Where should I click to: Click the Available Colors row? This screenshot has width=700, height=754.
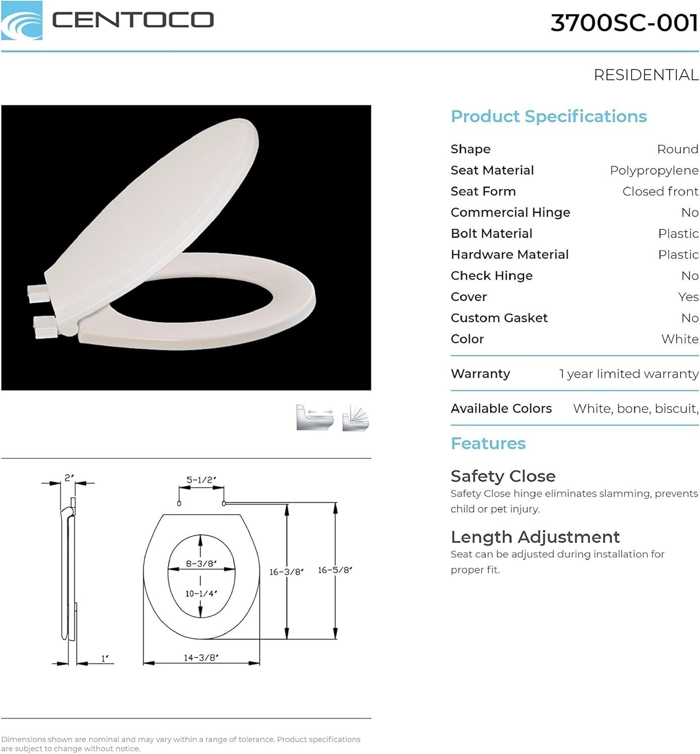[x=574, y=408]
